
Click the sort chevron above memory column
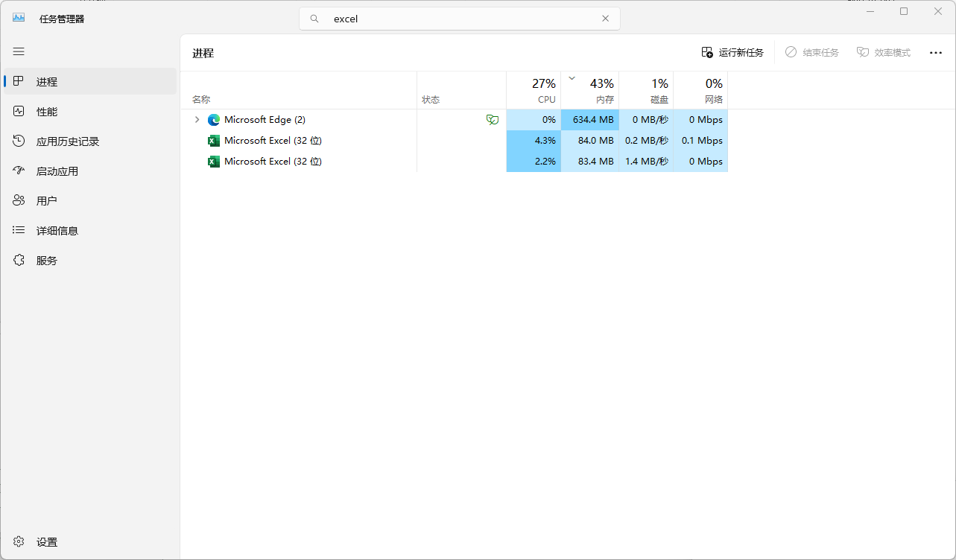click(572, 77)
